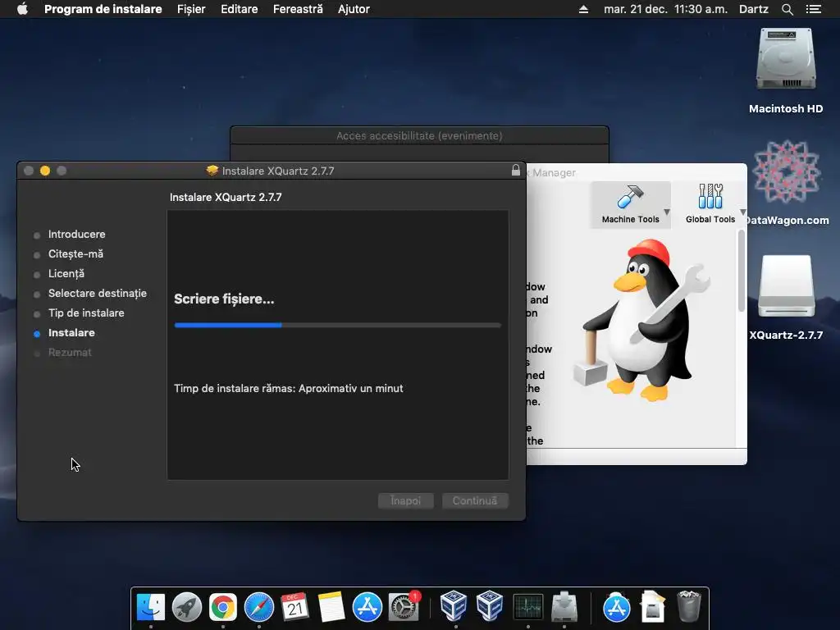Minimize the installer window with yellow button
The height and width of the screenshot is (630, 840).
[45, 171]
